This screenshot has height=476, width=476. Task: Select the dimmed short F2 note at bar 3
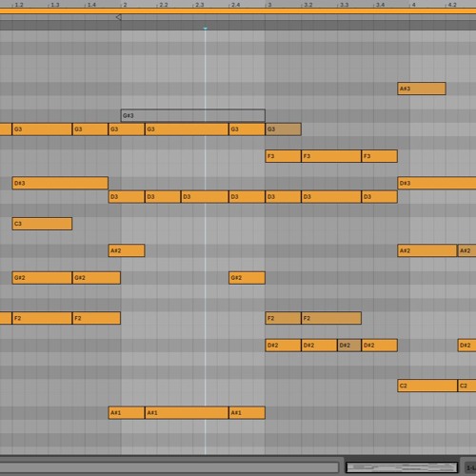point(283,318)
